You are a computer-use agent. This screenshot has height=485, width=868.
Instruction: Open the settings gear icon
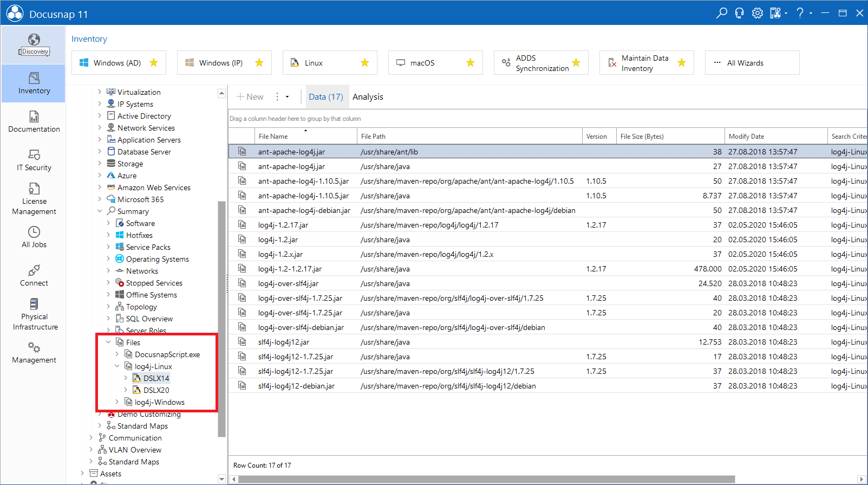(x=757, y=13)
